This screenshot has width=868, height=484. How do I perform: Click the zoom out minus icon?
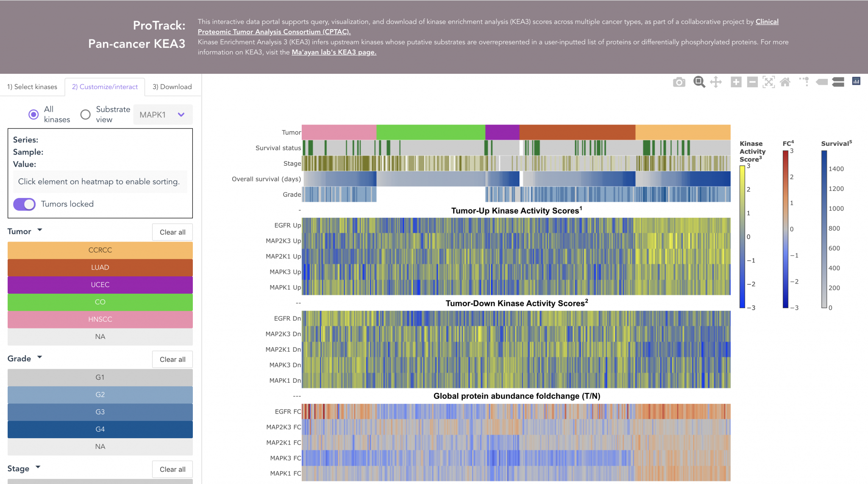pyautogui.click(x=752, y=82)
